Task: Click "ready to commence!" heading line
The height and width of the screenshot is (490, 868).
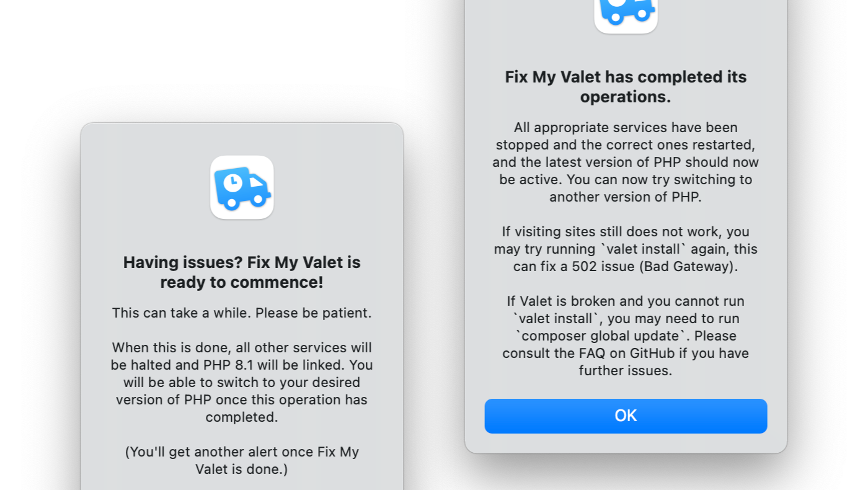Action: 242,282
